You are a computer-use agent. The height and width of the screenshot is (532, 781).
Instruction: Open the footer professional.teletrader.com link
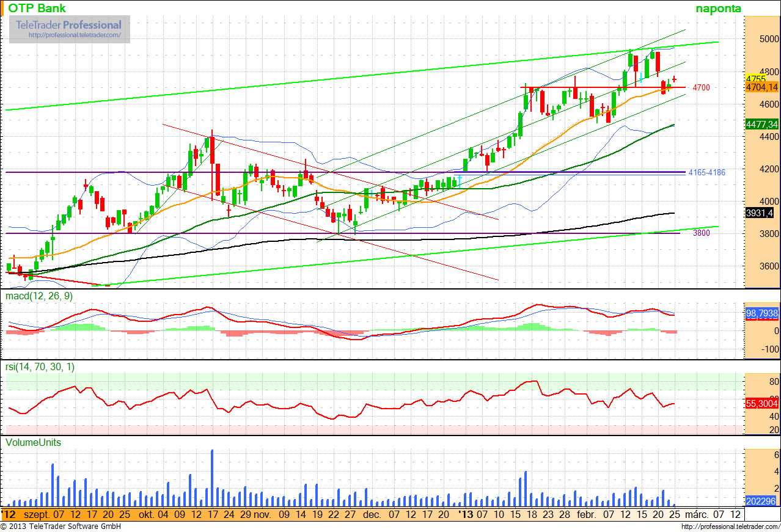[x=730, y=527]
